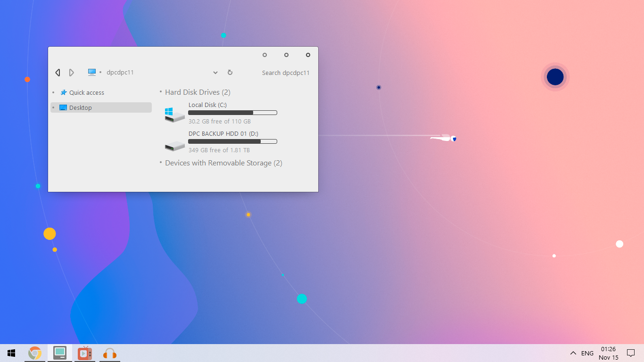Image resolution: width=644 pixels, height=362 pixels.
Task: Click the Quick access star icon
Action: pyautogui.click(x=64, y=92)
